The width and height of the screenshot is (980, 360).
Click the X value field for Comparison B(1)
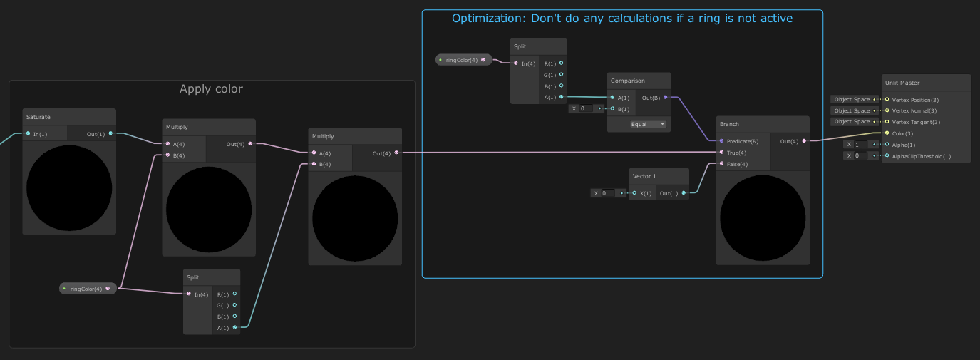(x=588, y=109)
